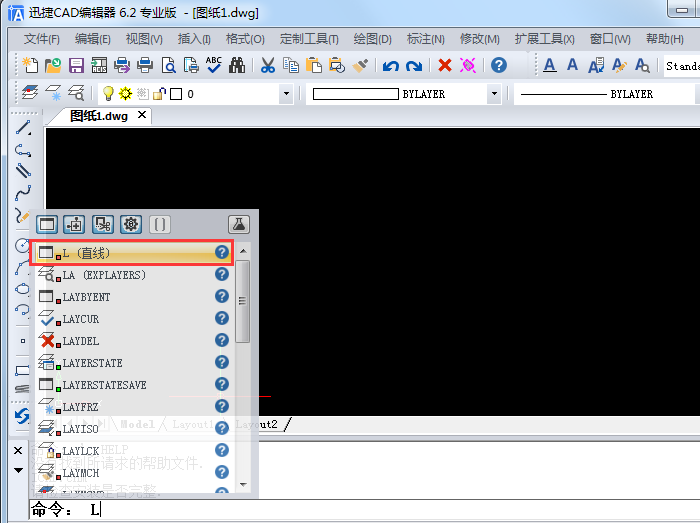Screen dimensions: 700x523
Task: Open layer manager icon
Action: pyautogui.click(x=30, y=93)
